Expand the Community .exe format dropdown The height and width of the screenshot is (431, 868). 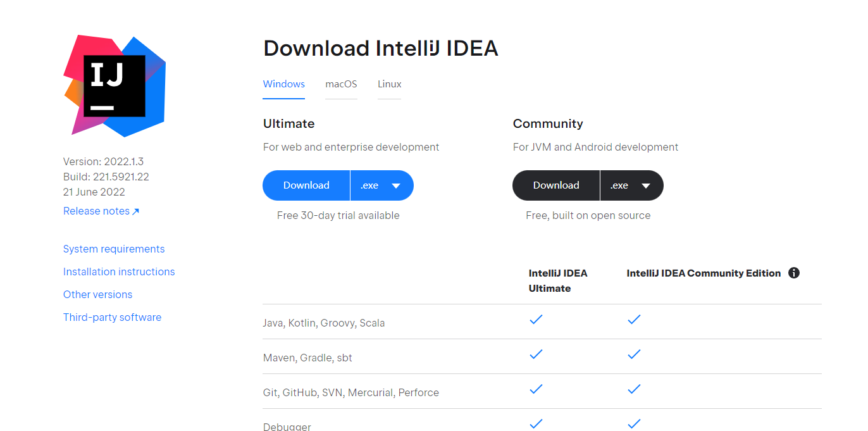631,185
